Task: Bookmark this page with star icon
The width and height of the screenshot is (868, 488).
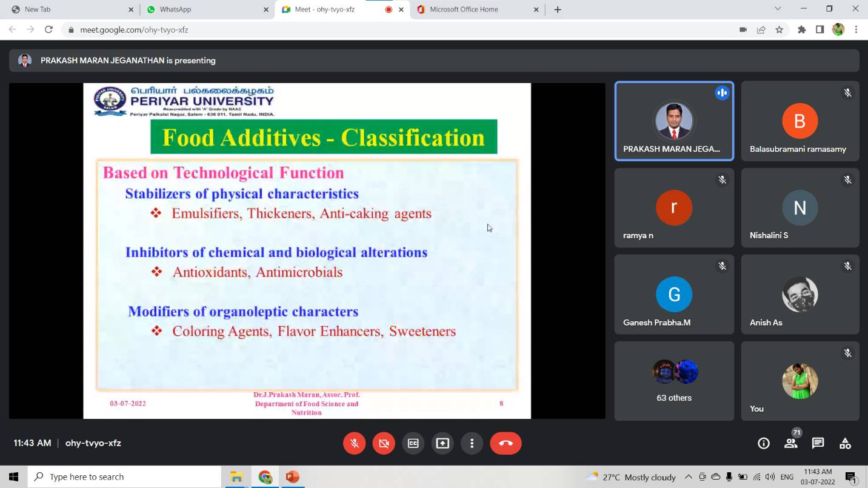Action: click(780, 30)
